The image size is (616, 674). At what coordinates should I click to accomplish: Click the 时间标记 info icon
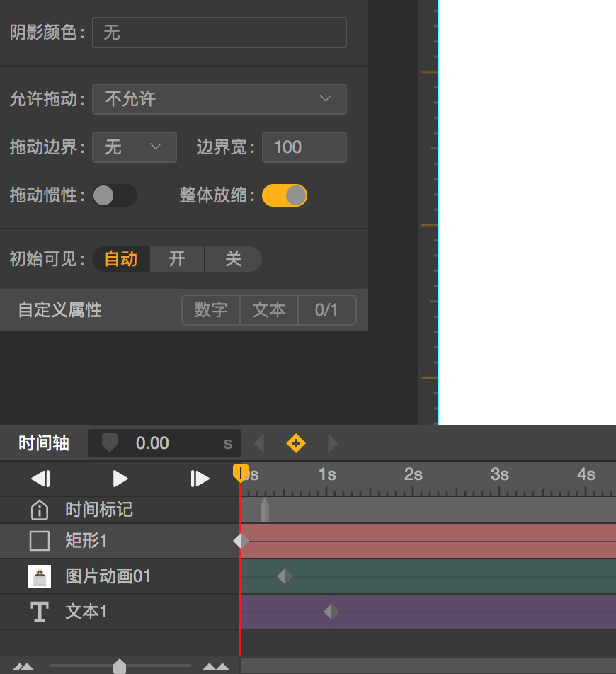point(40,510)
